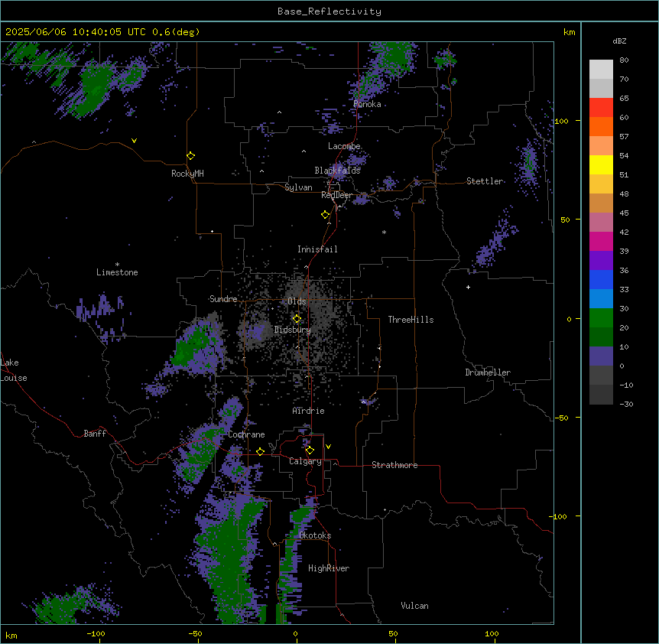
Task: Click the 50 tick on the vertical axis
Action: click(x=565, y=220)
